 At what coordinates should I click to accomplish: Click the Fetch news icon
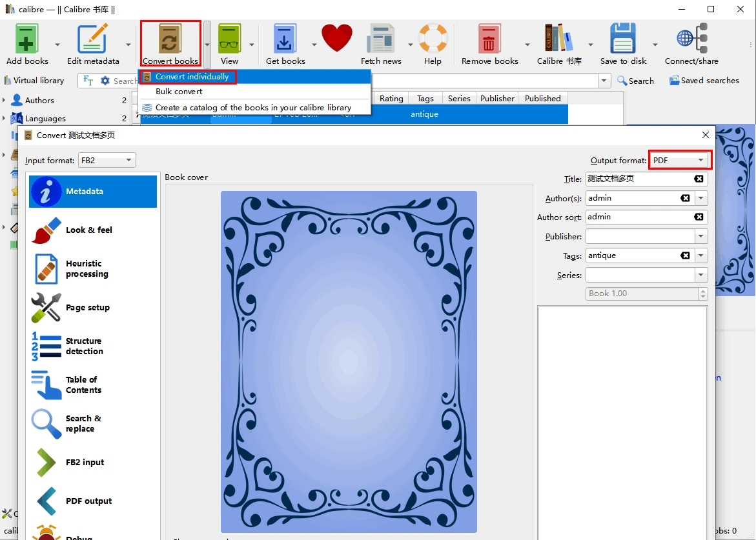tap(381, 39)
